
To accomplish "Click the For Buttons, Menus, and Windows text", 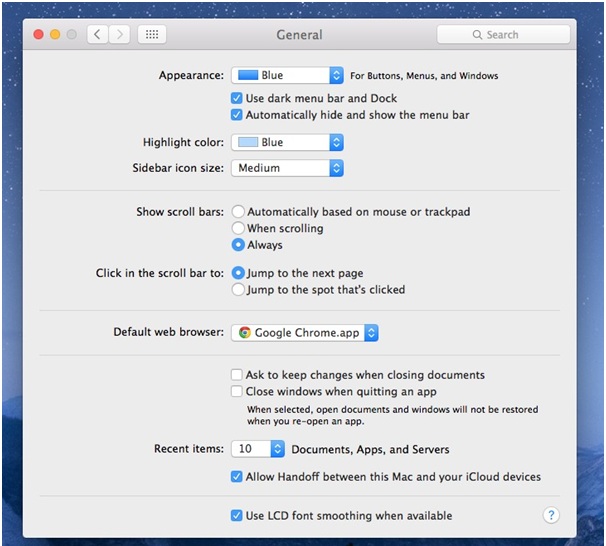I will [x=424, y=76].
